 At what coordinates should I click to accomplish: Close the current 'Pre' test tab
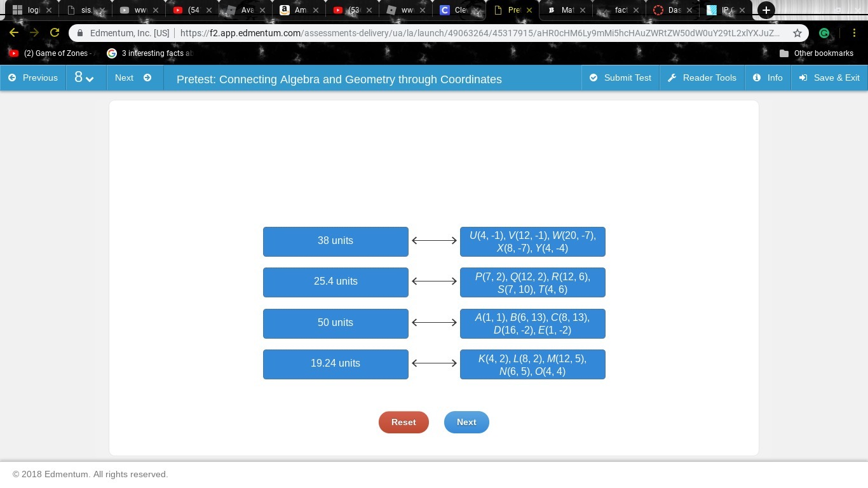click(x=529, y=10)
